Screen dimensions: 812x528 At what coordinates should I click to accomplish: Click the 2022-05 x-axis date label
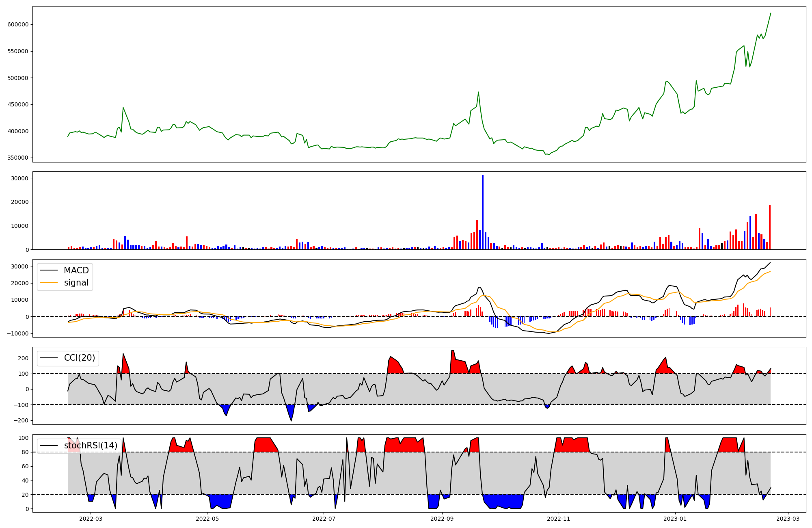tap(207, 518)
